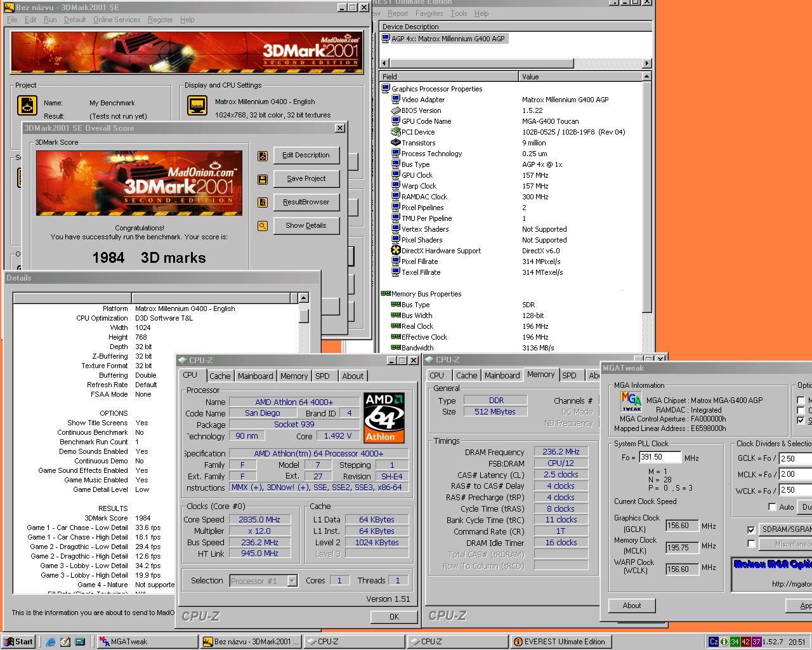Click the SDRAM/SGRAM button in MGATweak
Image resolution: width=812 pixels, height=650 pixels.
(786, 529)
